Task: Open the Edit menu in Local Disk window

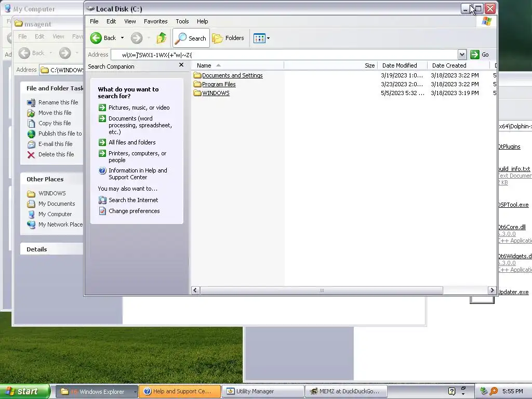Action: click(111, 21)
